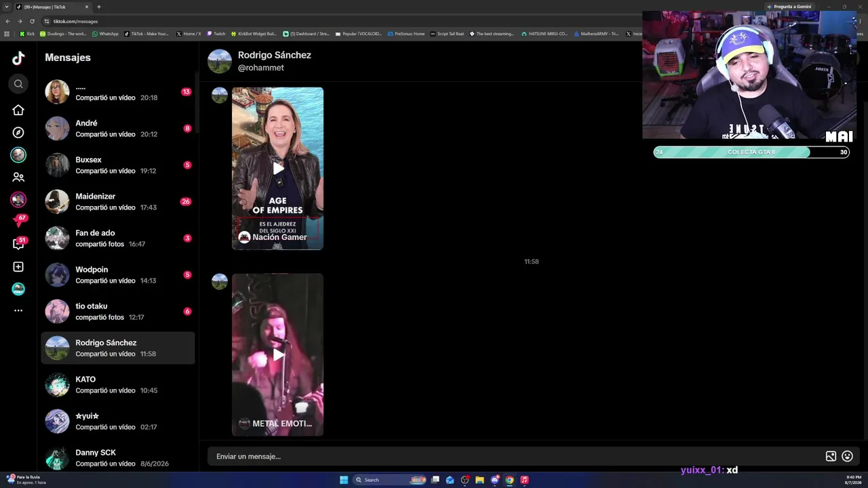Screen dimensions: 868x488
Task: Open the Friends people icon
Action: [18, 177]
